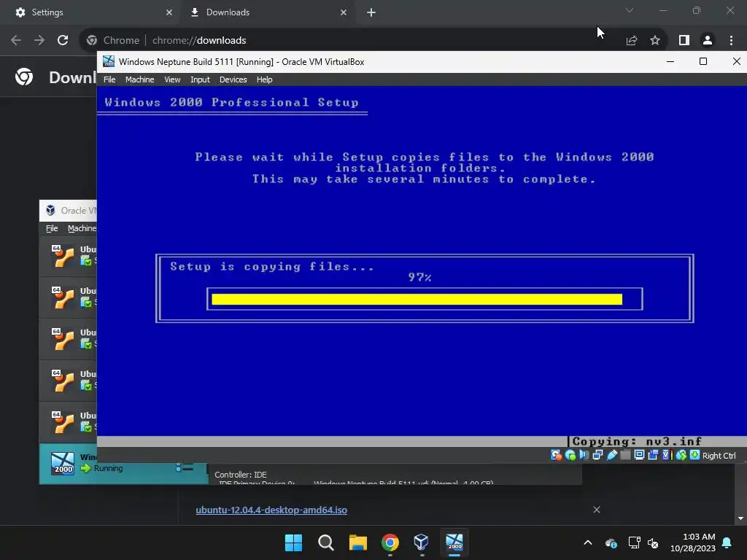Open the muted volume tray icon
The image size is (747, 560).
click(653, 542)
